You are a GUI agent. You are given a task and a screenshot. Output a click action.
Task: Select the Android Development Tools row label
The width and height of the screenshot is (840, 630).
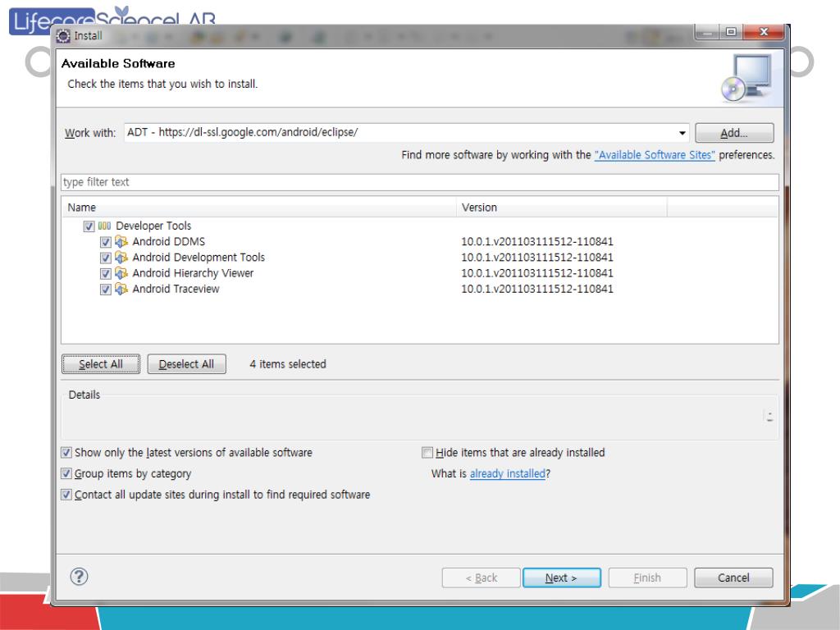click(199, 257)
